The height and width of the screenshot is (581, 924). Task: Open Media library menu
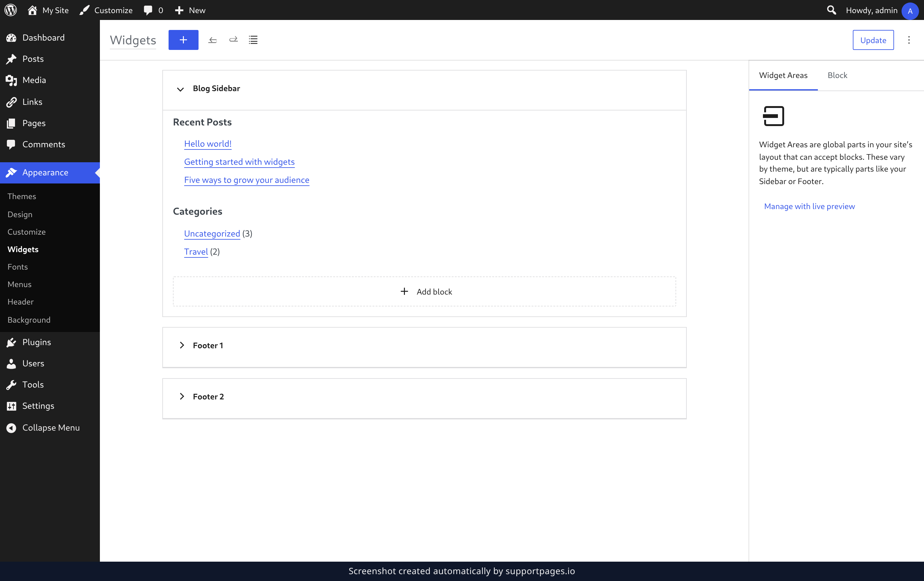(50, 80)
